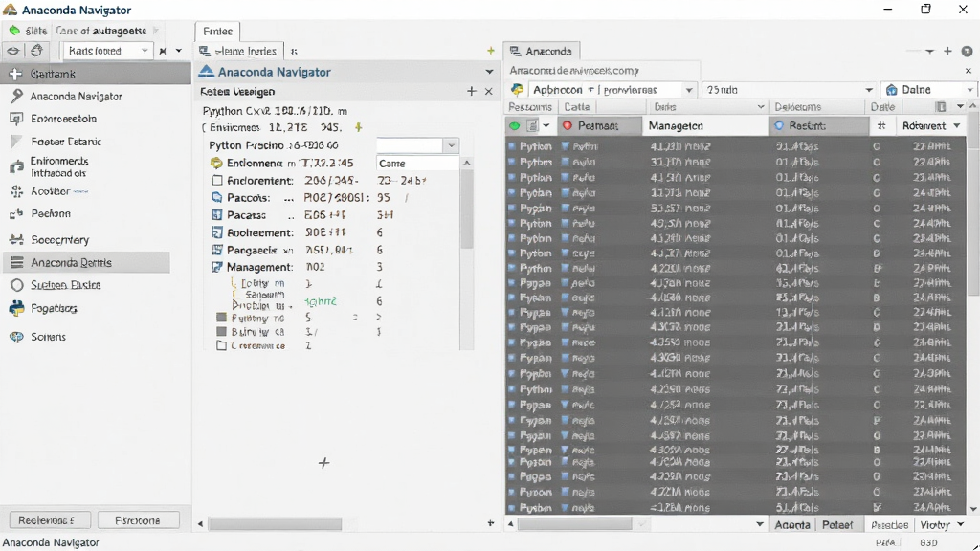Image resolution: width=980 pixels, height=551 pixels.
Task: Click the Came input field
Action: (417, 163)
